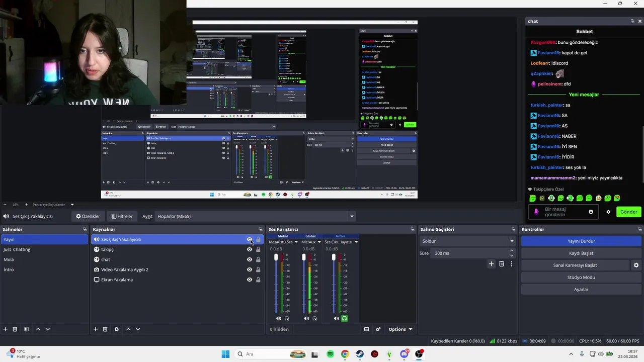Add a scene transition with plus icon
The image size is (644, 362).
[492, 264]
